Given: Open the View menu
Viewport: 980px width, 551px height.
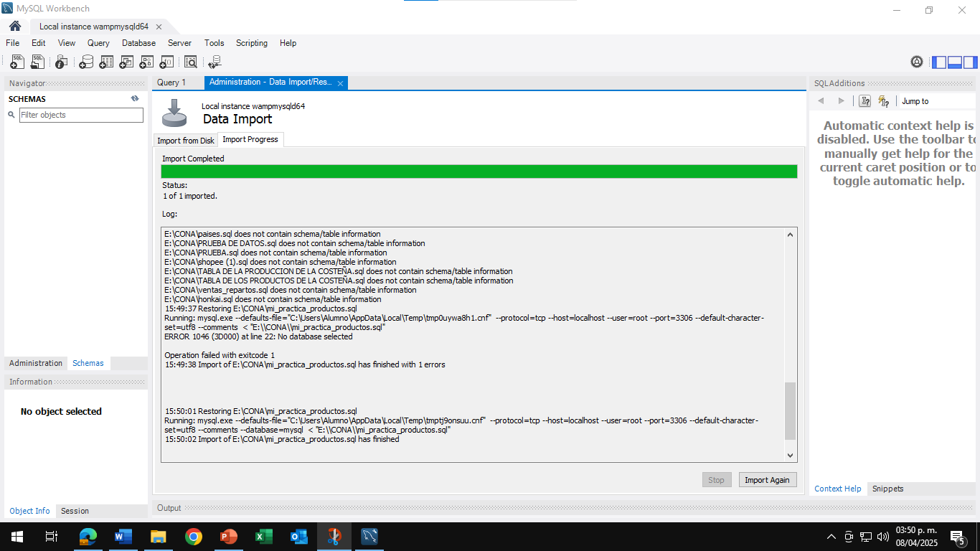Looking at the screenshot, I should (67, 43).
